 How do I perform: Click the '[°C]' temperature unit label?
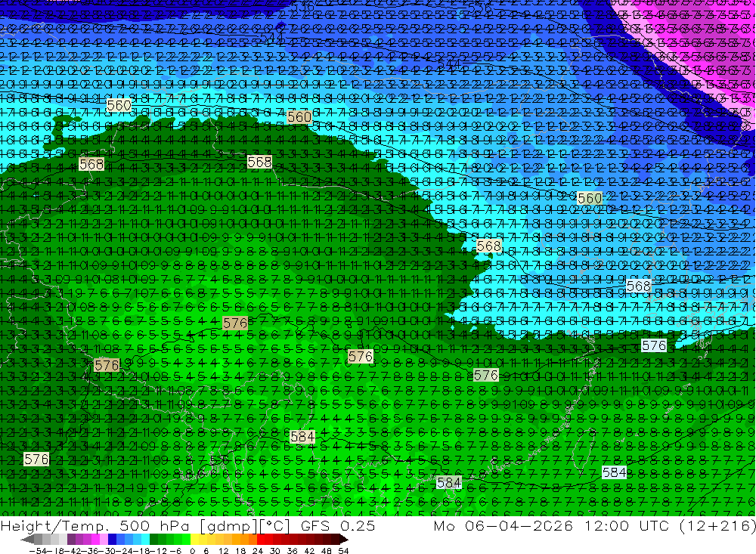tap(274, 527)
